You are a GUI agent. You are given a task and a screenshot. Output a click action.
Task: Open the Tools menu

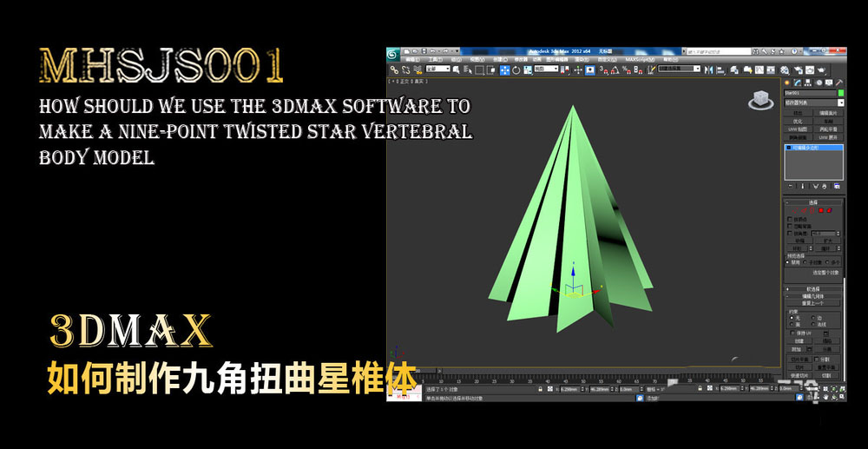(x=435, y=59)
